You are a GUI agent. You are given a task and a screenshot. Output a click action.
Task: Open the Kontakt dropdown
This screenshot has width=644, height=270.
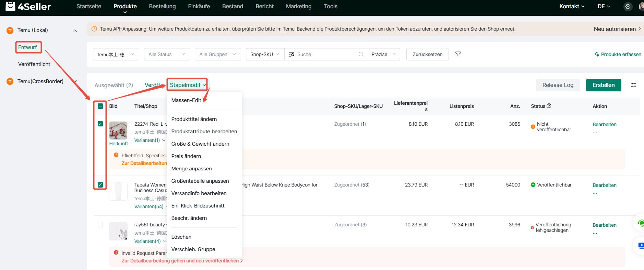point(572,7)
